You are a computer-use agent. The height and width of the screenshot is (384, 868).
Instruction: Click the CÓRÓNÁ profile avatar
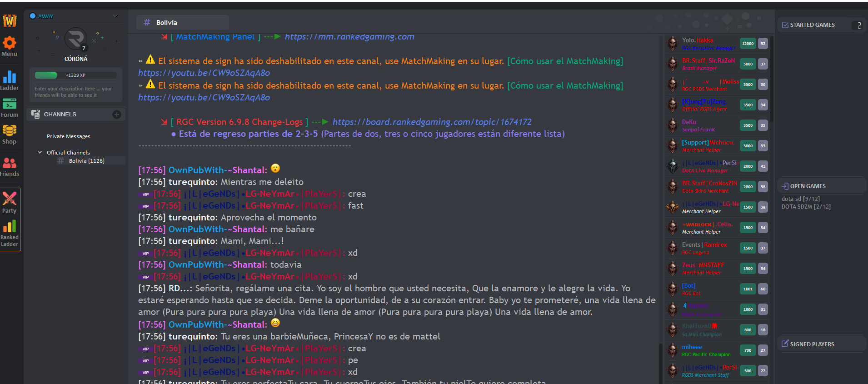coord(76,39)
